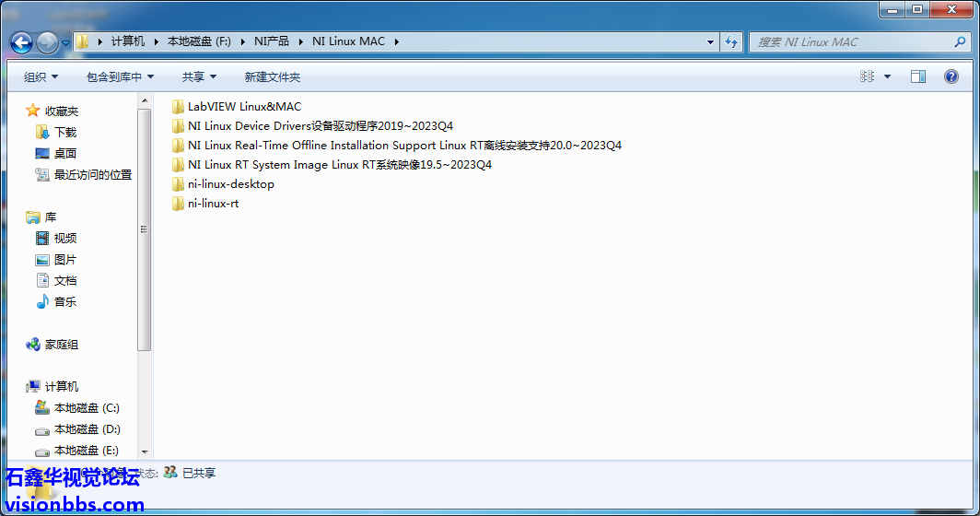Viewport: 980px width, 516px height.
Task: Open Help with the question mark icon
Action: [951, 76]
